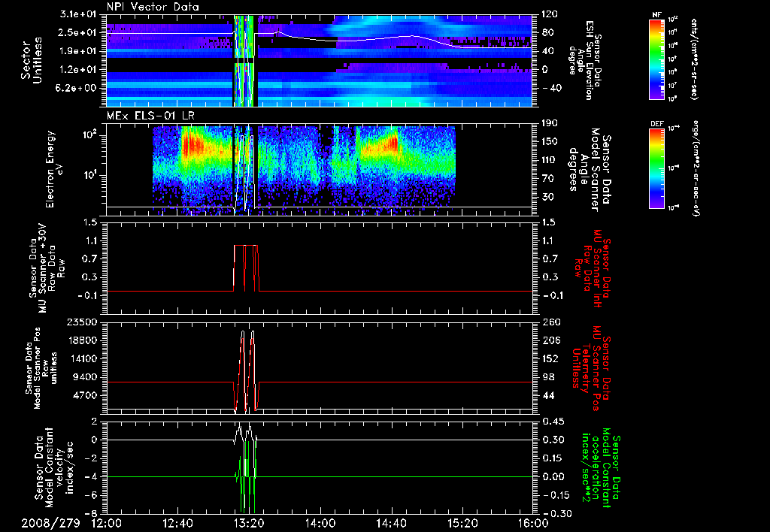
Task: Click the DEF legend title
Action: 656,124
